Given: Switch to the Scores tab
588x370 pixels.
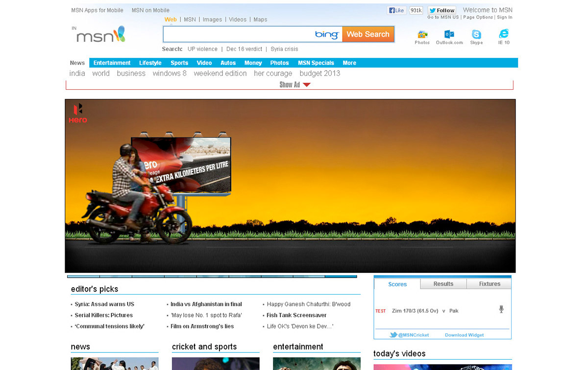Looking at the screenshot, I should point(397,284).
